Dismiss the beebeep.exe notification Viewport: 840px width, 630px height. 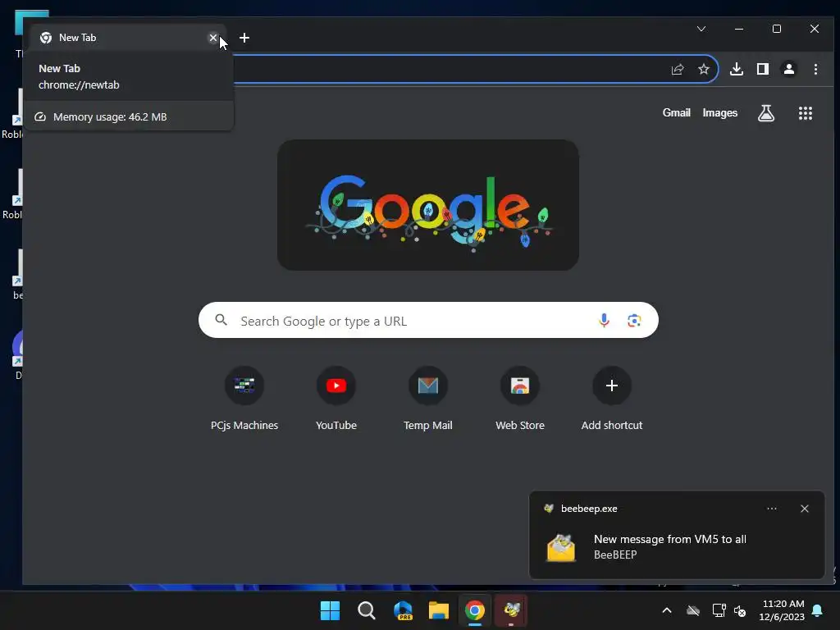tap(804, 509)
